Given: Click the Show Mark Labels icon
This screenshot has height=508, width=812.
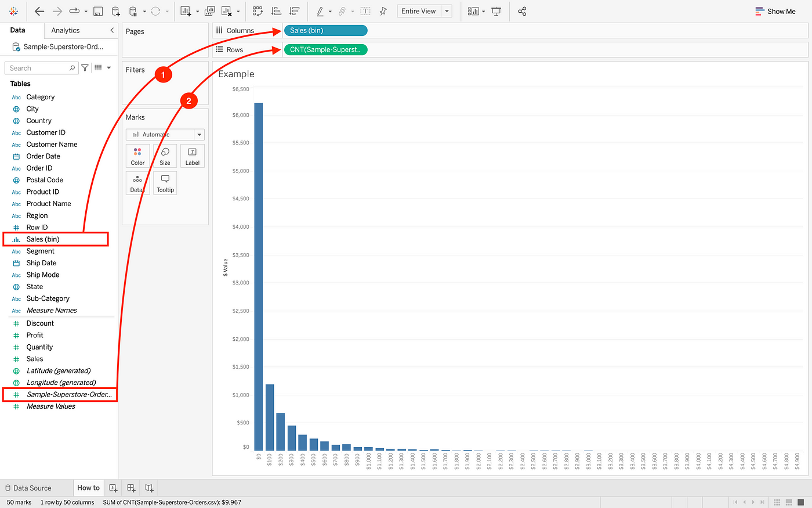Looking at the screenshot, I should 365,11.
